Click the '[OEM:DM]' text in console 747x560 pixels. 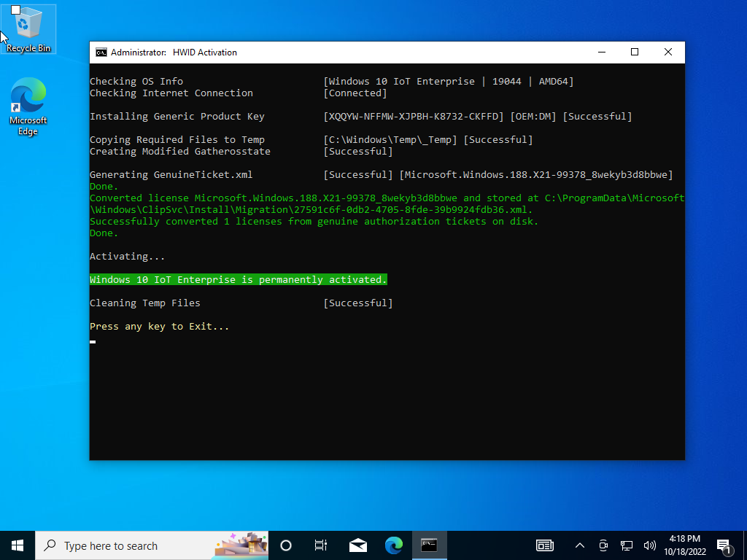533,116
